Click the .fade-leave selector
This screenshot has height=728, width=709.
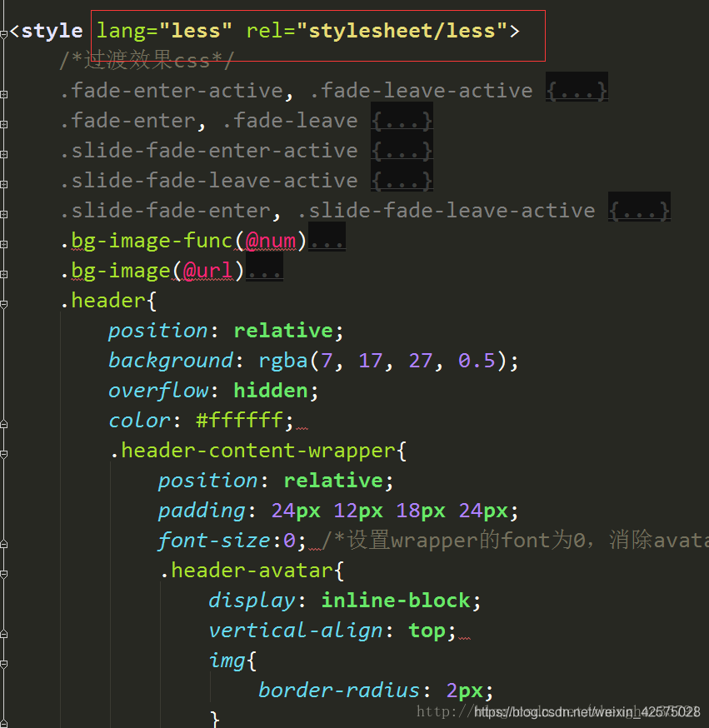290,121
